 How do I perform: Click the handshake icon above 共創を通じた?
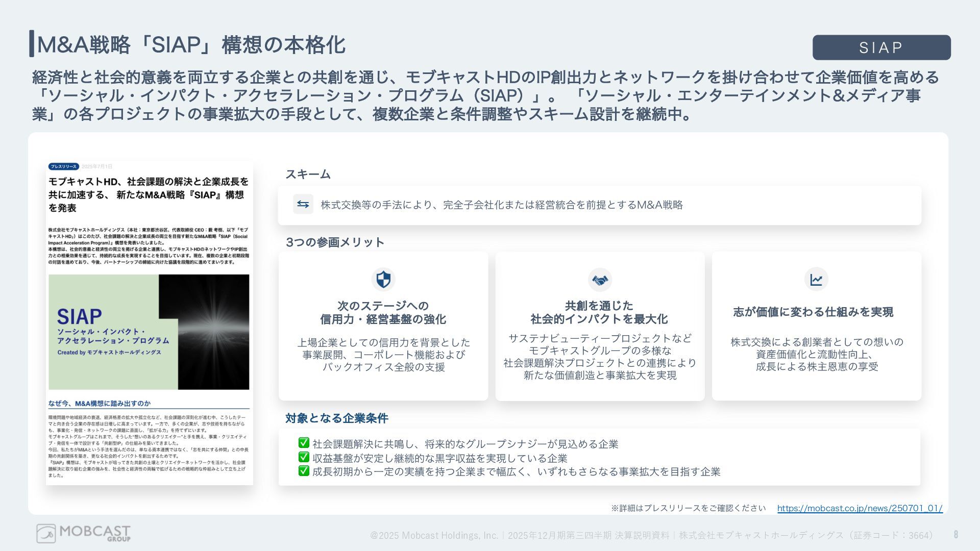(x=600, y=280)
